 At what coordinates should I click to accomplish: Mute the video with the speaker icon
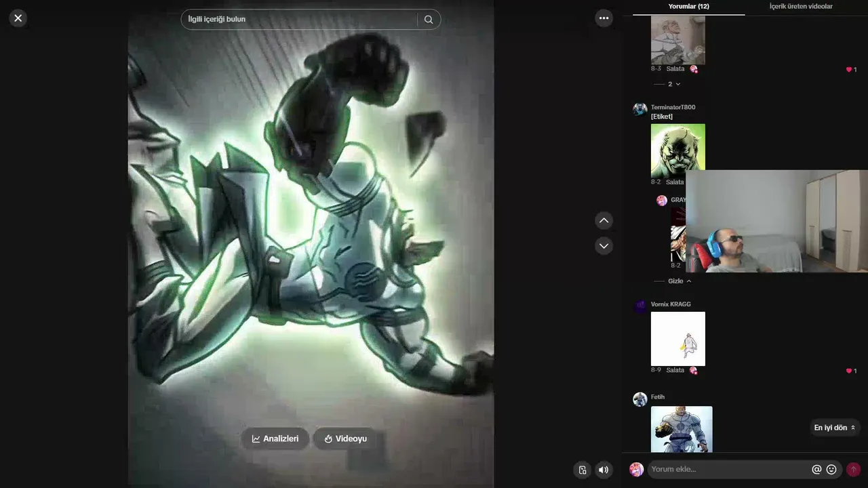pyautogui.click(x=604, y=470)
